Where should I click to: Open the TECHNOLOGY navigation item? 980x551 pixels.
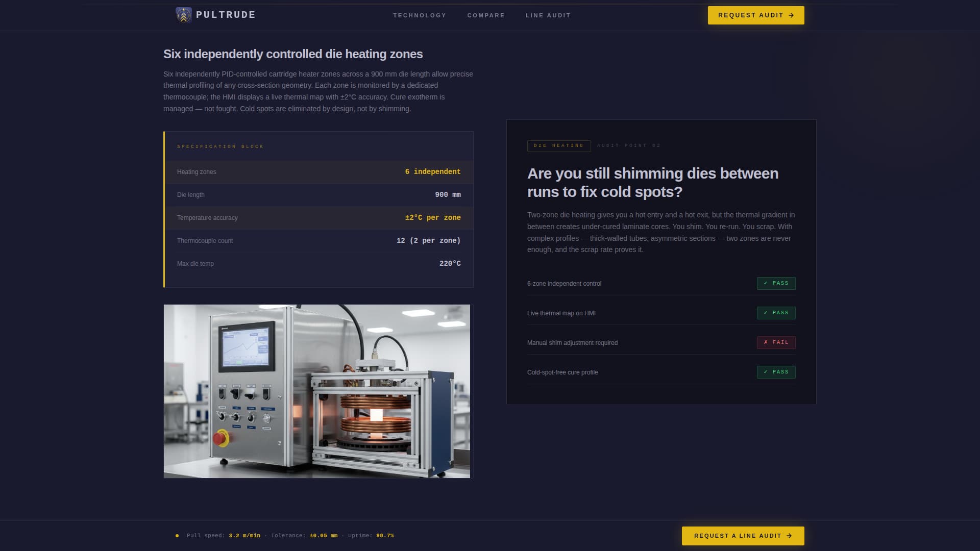420,15
